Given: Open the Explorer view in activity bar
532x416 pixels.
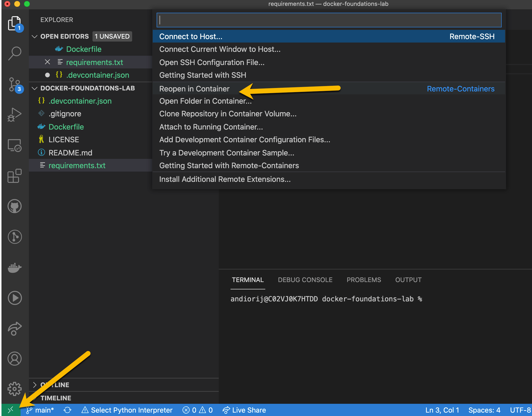Looking at the screenshot, I should (x=15, y=24).
